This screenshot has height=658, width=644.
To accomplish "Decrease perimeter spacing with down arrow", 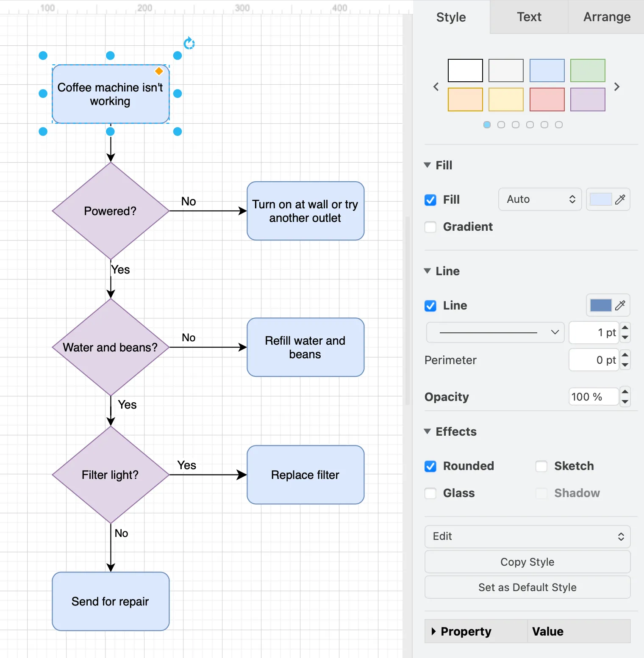I will click(625, 365).
